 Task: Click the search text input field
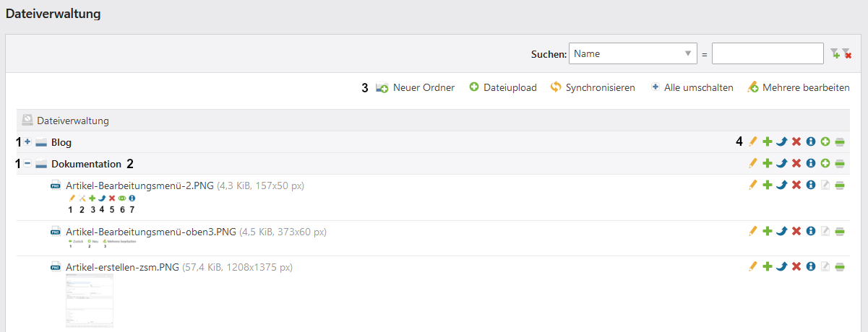(768, 53)
